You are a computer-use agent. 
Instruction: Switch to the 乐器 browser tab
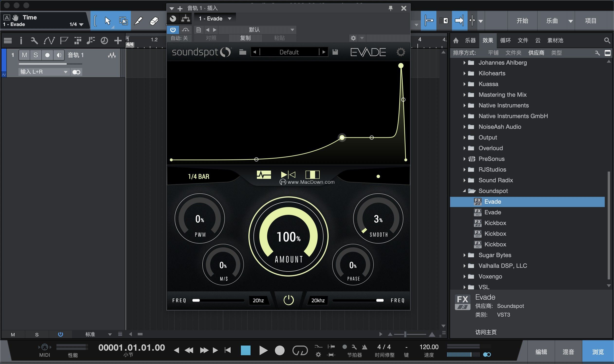470,41
